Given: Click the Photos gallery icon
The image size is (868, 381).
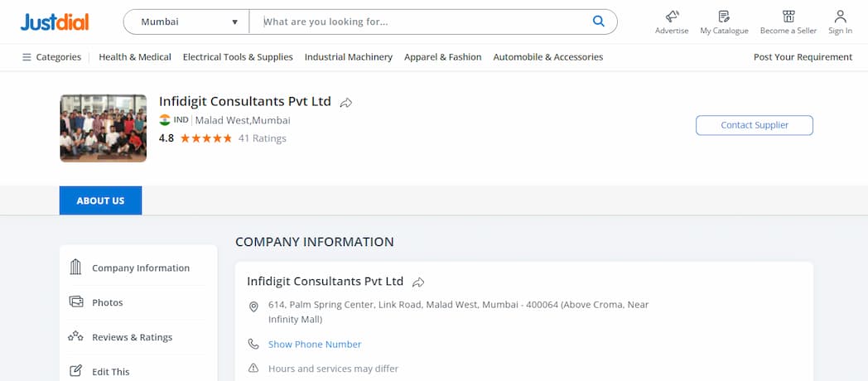Looking at the screenshot, I should pyautogui.click(x=76, y=301).
